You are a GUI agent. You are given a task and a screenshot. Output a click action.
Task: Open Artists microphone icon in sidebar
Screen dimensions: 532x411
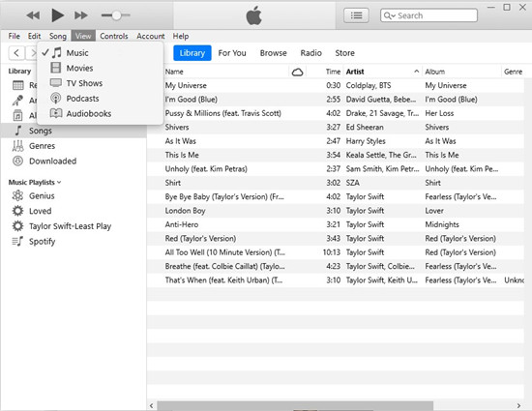pyautogui.click(x=17, y=101)
